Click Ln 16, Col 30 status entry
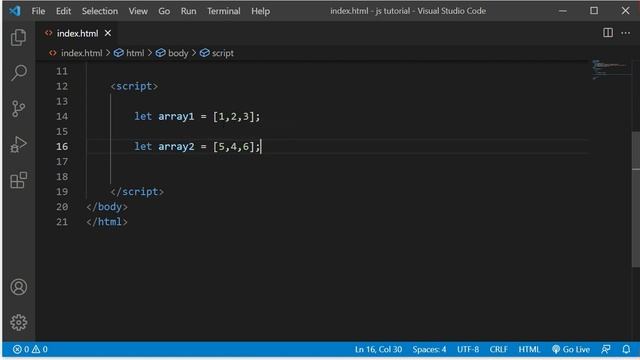Viewport: 640px width, 360px height. [x=378, y=349]
